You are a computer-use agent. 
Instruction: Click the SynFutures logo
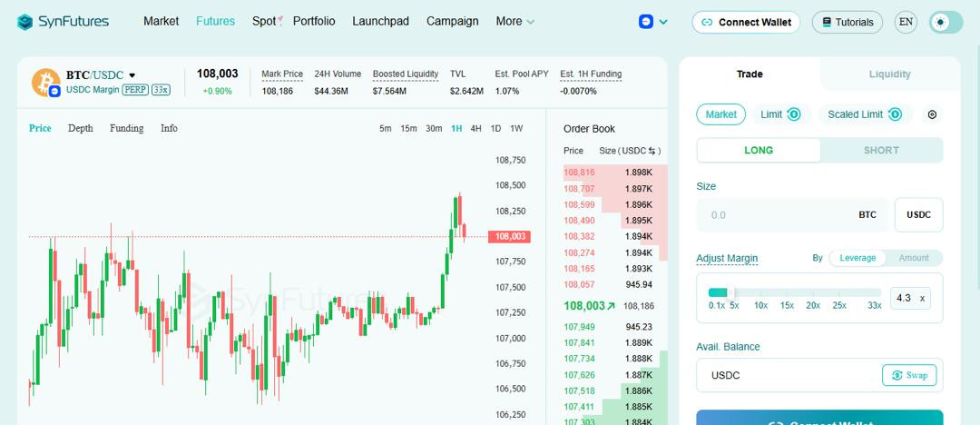coord(64,22)
